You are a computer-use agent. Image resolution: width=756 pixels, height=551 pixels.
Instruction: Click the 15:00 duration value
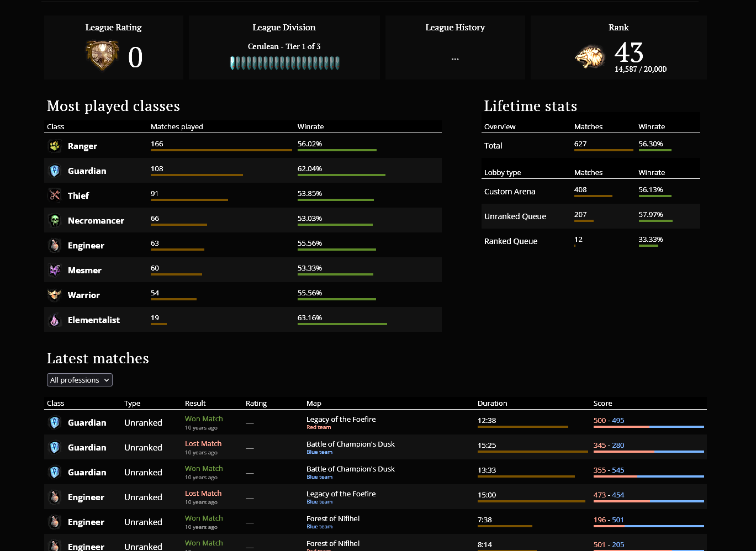487,495
